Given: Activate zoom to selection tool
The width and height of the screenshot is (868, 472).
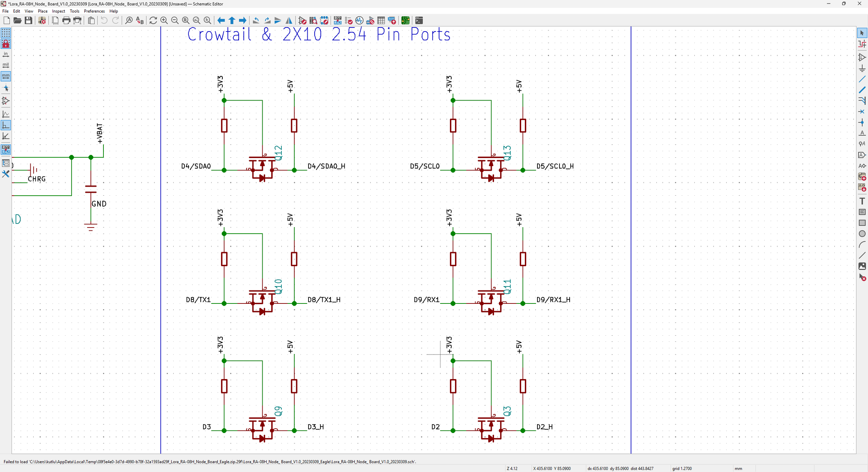Looking at the screenshot, I should [x=207, y=21].
